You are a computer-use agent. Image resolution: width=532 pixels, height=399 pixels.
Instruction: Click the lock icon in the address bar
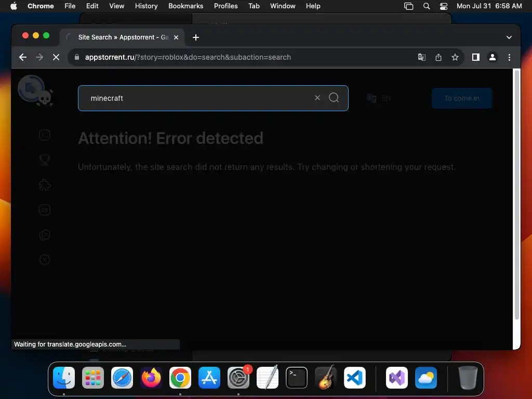click(x=77, y=57)
